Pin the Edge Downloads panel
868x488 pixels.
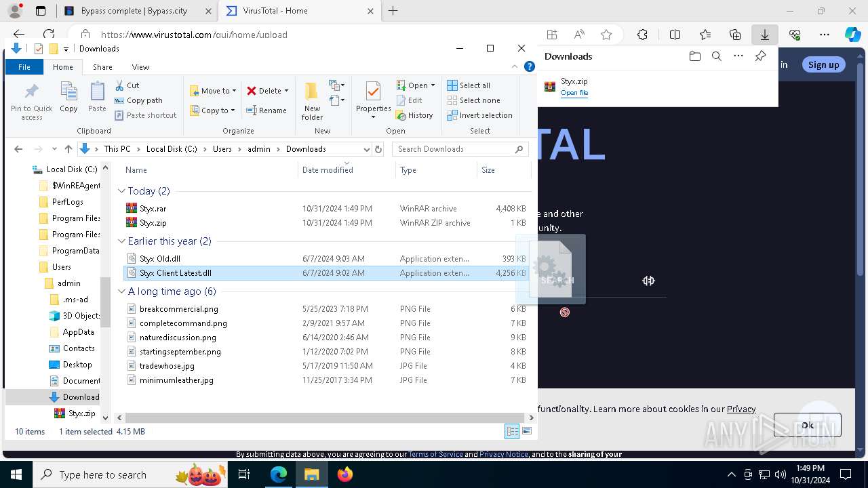[x=760, y=56]
